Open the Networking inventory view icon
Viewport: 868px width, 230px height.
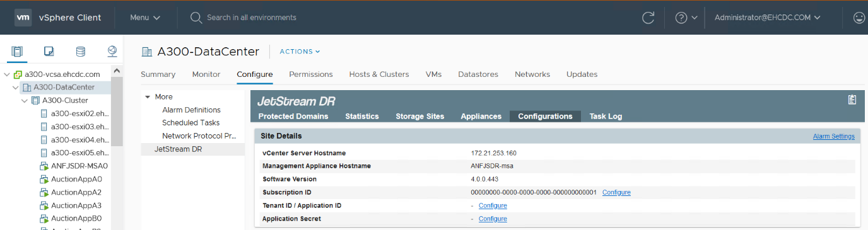(x=112, y=51)
